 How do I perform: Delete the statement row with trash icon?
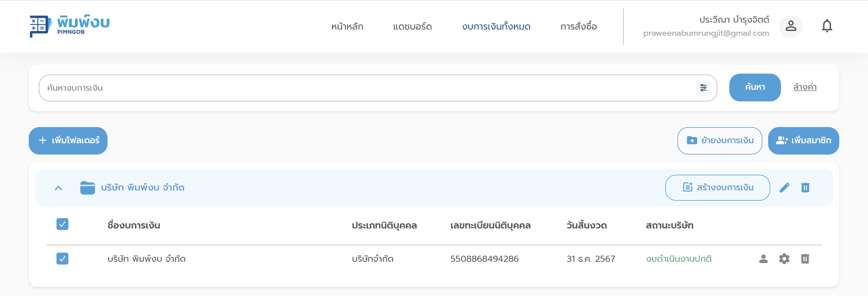pos(805,258)
